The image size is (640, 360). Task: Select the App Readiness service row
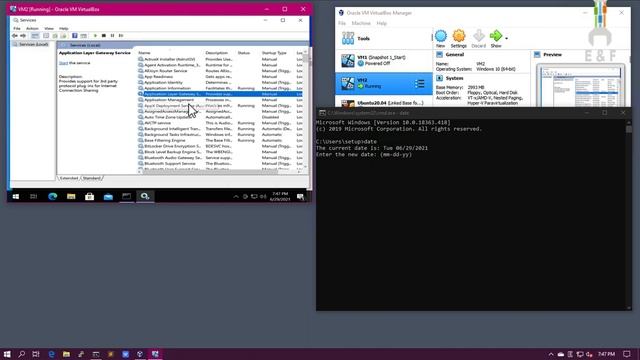click(220, 76)
